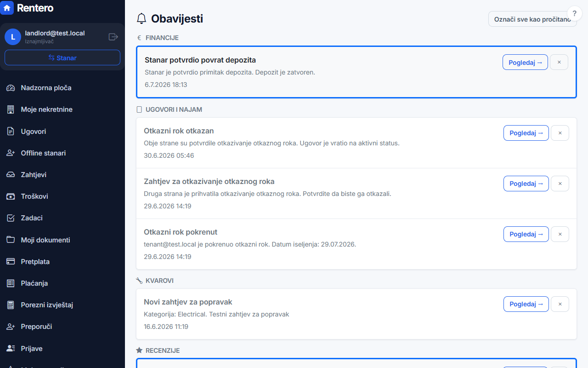Viewport: 588px width, 368px height.
Task: Click timestamp 16.6.2026 11:19
Action: coord(166,327)
